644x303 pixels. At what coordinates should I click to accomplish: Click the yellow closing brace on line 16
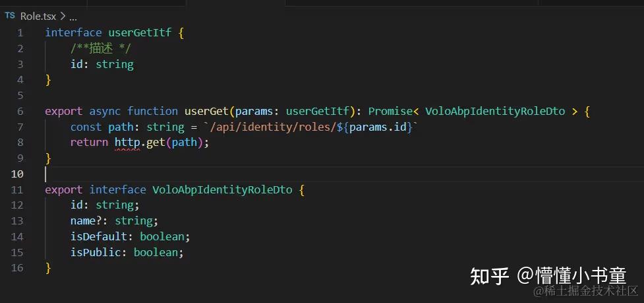pyautogui.click(x=49, y=268)
